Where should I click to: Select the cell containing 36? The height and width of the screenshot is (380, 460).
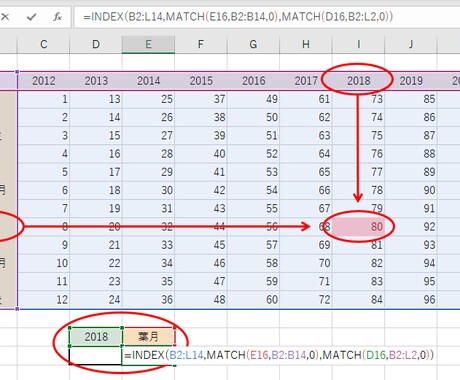[x=148, y=299]
